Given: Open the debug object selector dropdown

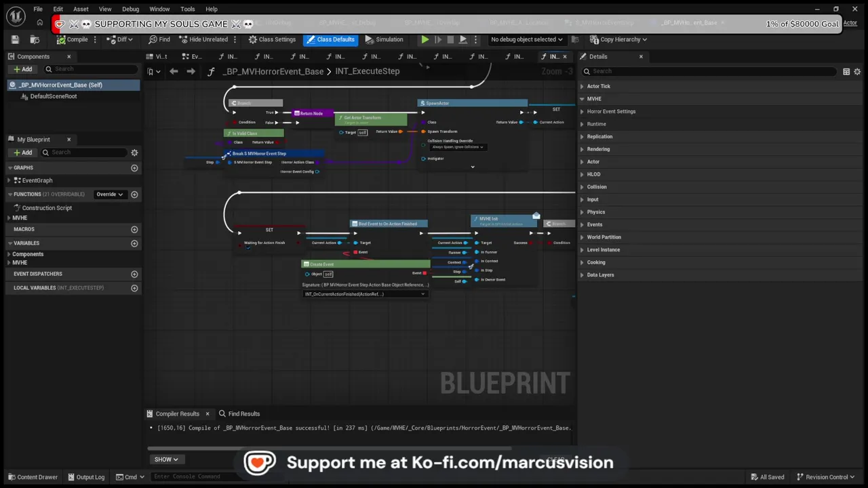Looking at the screenshot, I should [x=527, y=39].
